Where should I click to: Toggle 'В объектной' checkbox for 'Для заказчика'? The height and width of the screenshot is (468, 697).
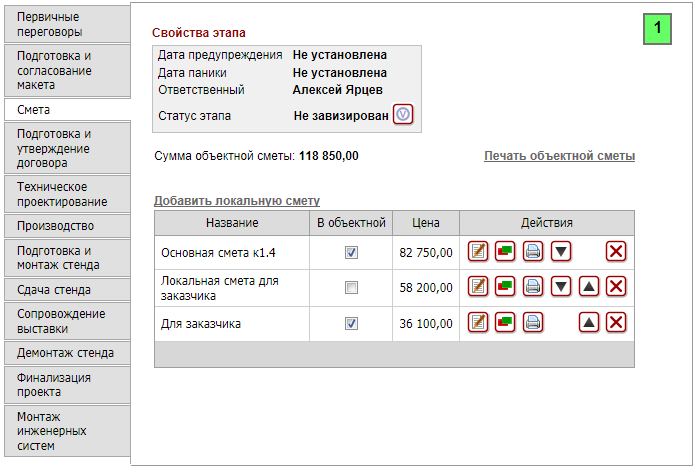(351, 323)
